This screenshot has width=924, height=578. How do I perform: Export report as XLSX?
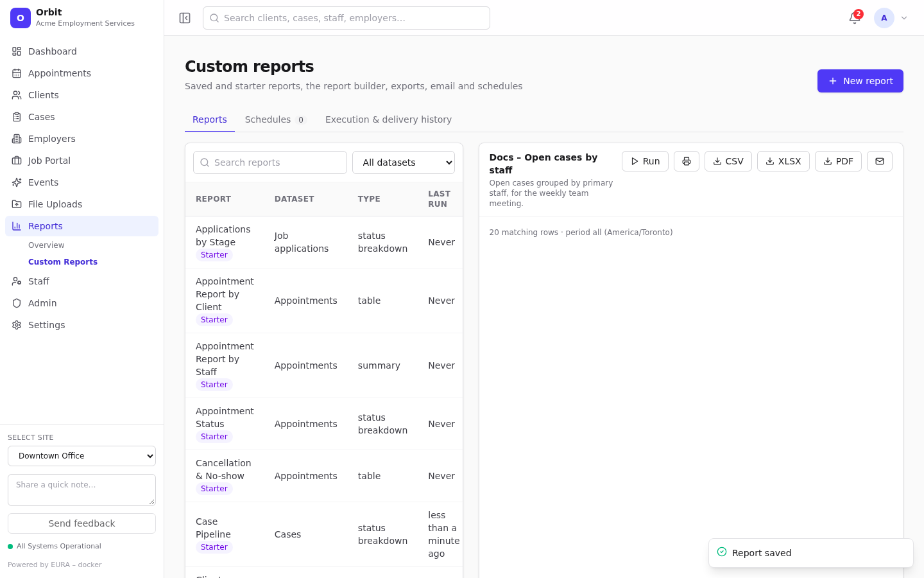pos(783,161)
